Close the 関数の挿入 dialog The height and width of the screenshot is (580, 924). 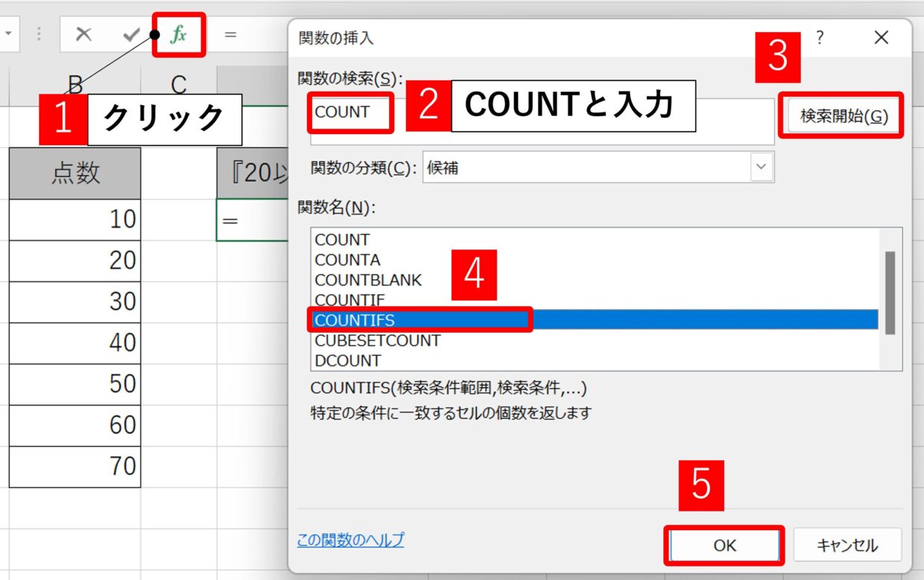(881, 38)
